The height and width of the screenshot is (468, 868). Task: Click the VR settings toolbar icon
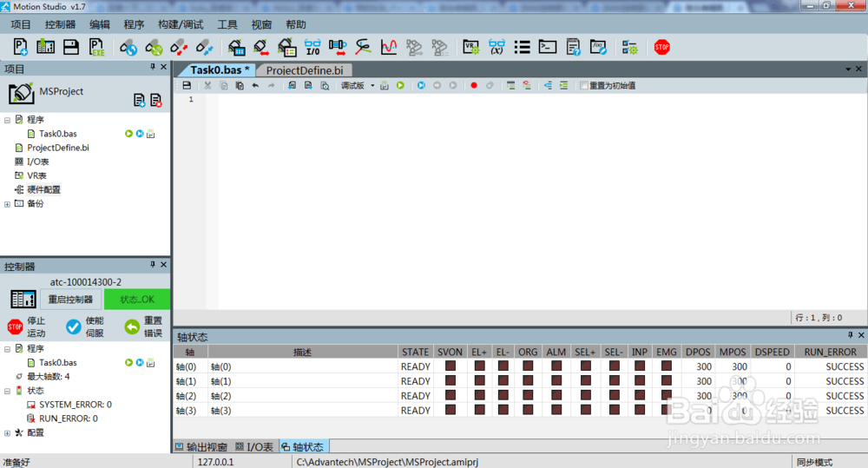click(x=470, y=47)
